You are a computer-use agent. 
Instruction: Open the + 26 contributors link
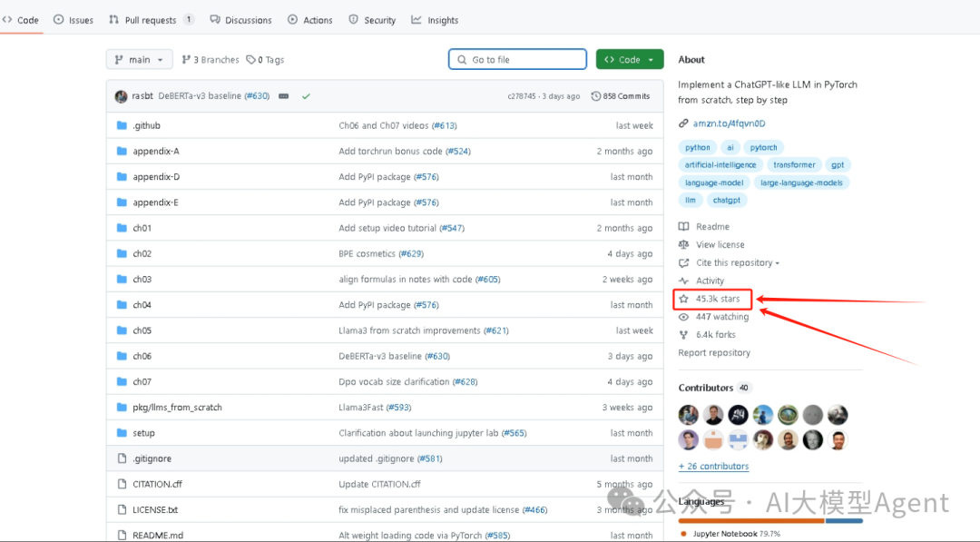click(713, 467)
